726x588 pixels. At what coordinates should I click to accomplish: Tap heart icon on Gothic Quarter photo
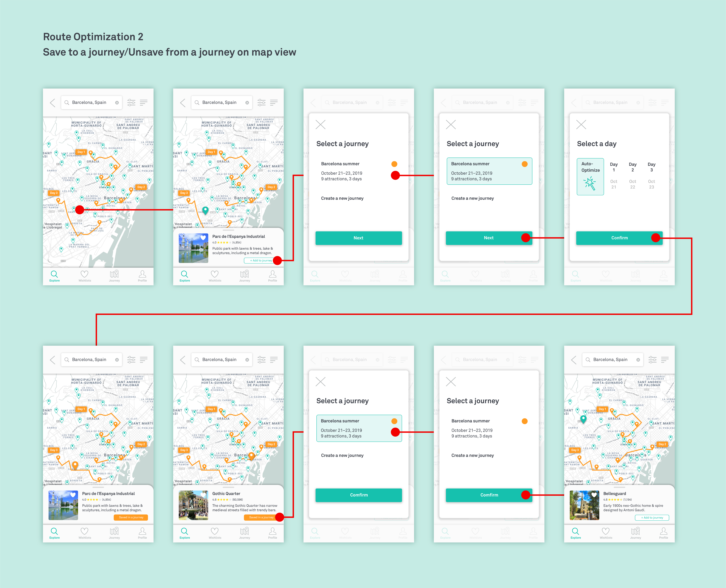click(x=203, y=495)
